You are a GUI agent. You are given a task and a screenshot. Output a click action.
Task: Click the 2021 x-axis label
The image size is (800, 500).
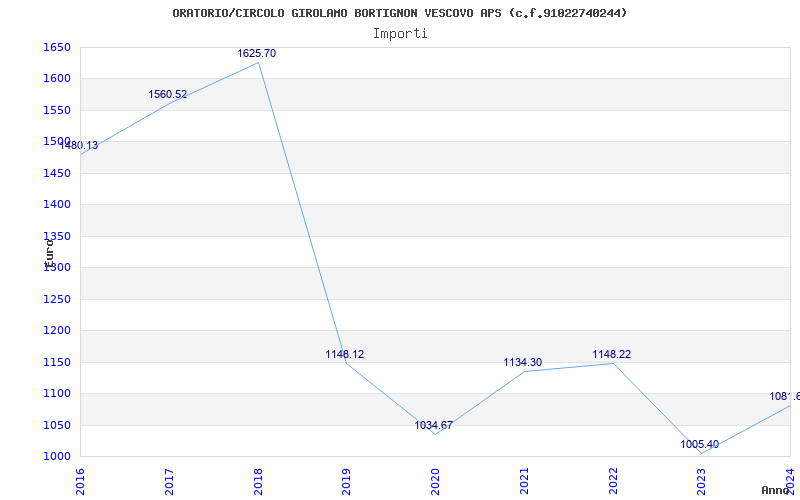524,481
